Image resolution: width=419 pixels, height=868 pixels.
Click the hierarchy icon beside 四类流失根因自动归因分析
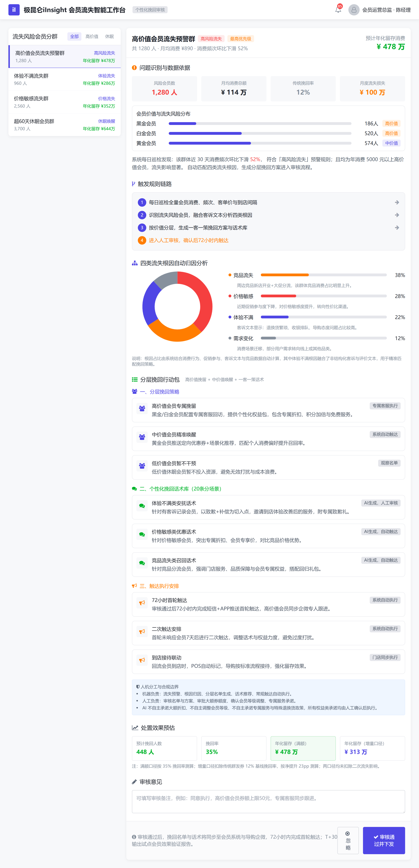click(x=135, y=263)
